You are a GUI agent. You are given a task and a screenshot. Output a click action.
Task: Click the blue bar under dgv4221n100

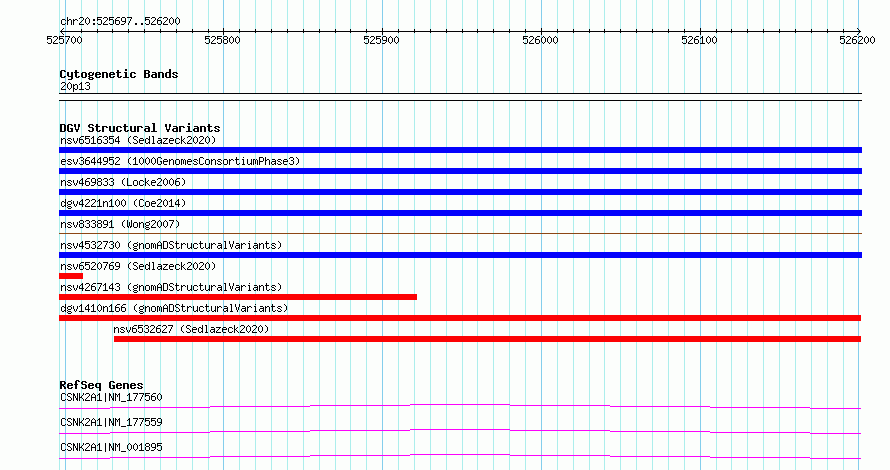[460, 213]
